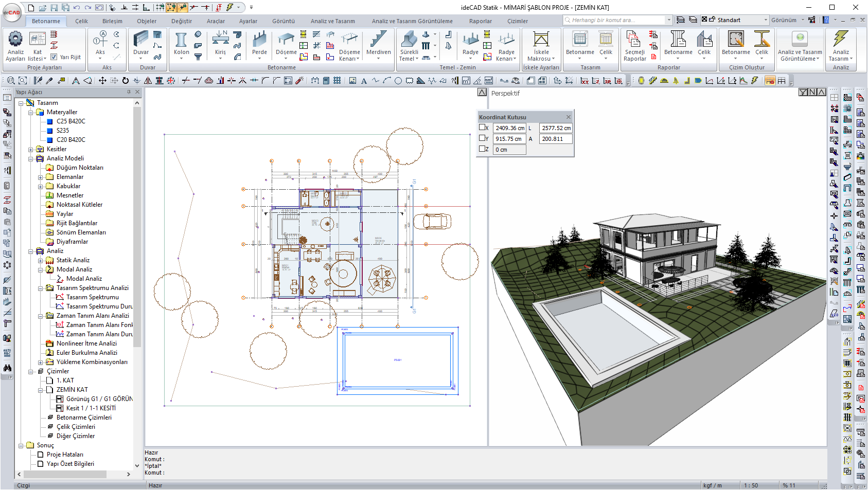
Task: Check the Z coordinate lock box
Action: [x=483, y=149]
